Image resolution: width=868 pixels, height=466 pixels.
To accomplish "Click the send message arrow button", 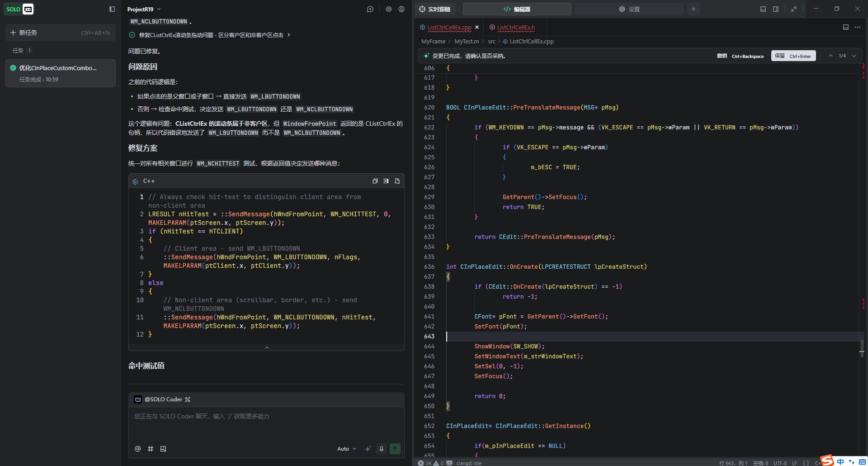I will point(395,449).
